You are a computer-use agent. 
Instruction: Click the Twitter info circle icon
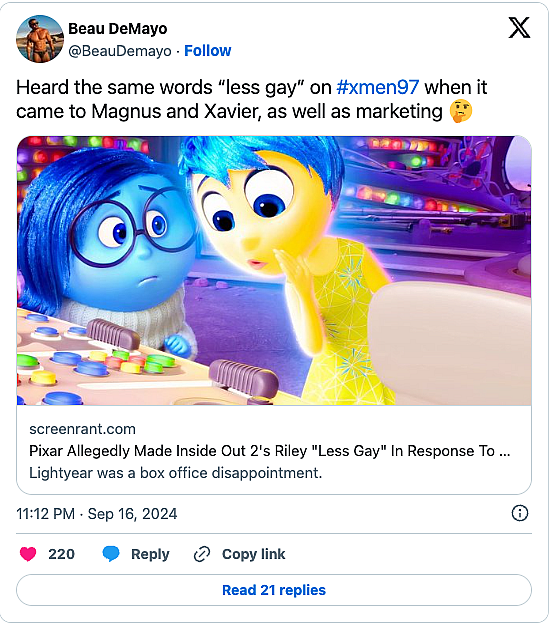(520, 513)
